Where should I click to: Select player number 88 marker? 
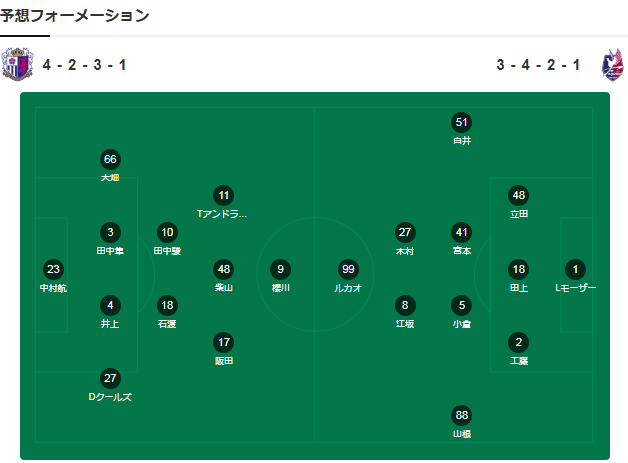(x=461, y=415)
